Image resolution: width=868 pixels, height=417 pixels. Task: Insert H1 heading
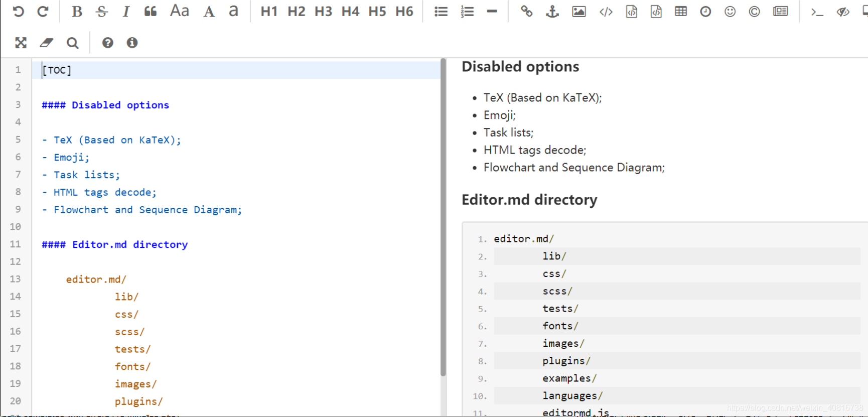[269, 11]
